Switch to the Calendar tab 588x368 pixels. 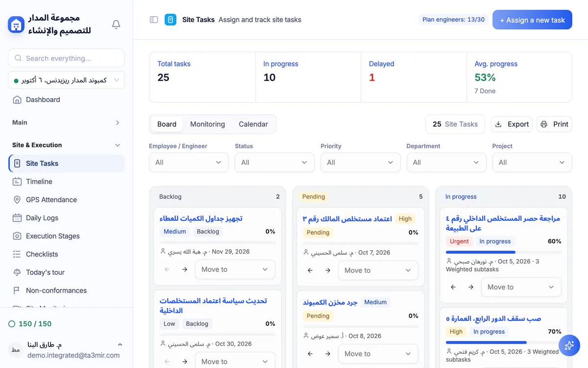point(253,124)
